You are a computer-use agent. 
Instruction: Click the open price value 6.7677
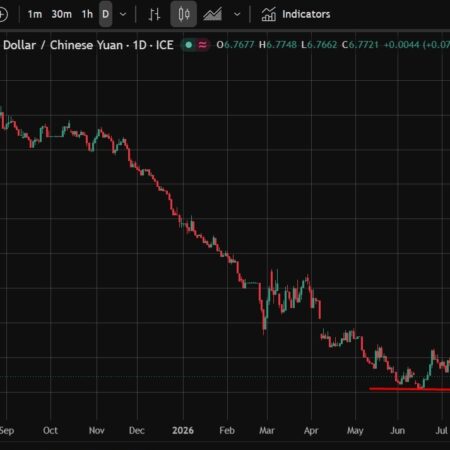tap(239, 45)
